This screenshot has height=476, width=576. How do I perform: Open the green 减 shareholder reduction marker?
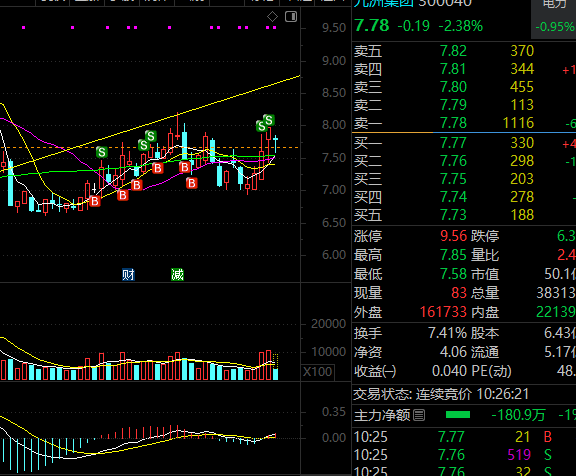[177, 274]
